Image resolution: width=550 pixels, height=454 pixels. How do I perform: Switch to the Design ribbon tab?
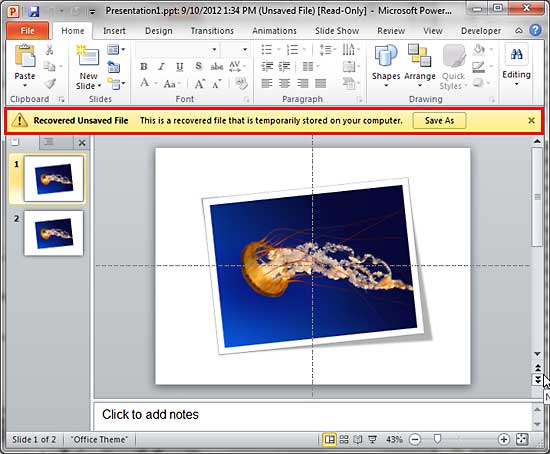[159, 31]
